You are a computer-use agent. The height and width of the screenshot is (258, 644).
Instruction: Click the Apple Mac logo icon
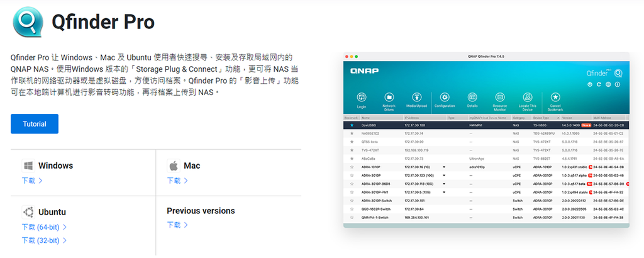(174, 166)
